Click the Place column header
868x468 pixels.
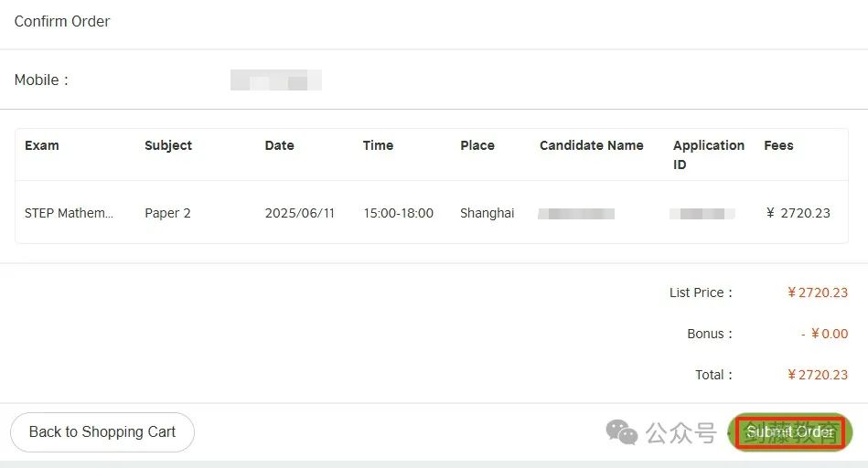(477, 145)
